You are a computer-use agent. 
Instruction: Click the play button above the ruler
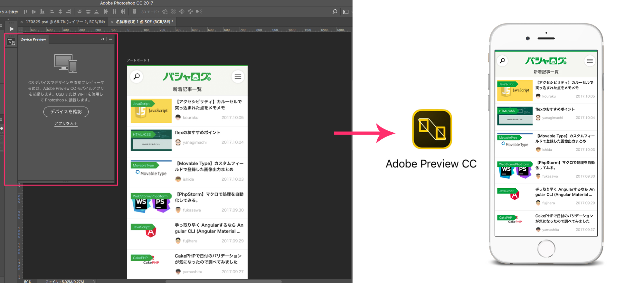12,29
